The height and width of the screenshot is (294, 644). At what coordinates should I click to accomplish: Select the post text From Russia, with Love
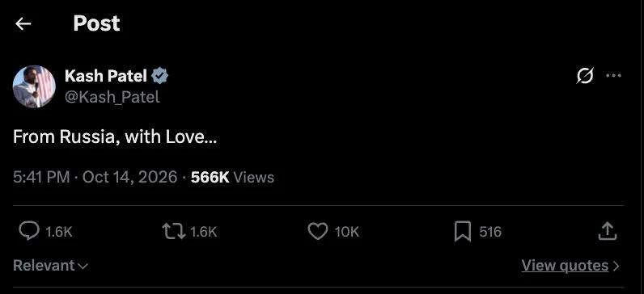tap(115, 137)
